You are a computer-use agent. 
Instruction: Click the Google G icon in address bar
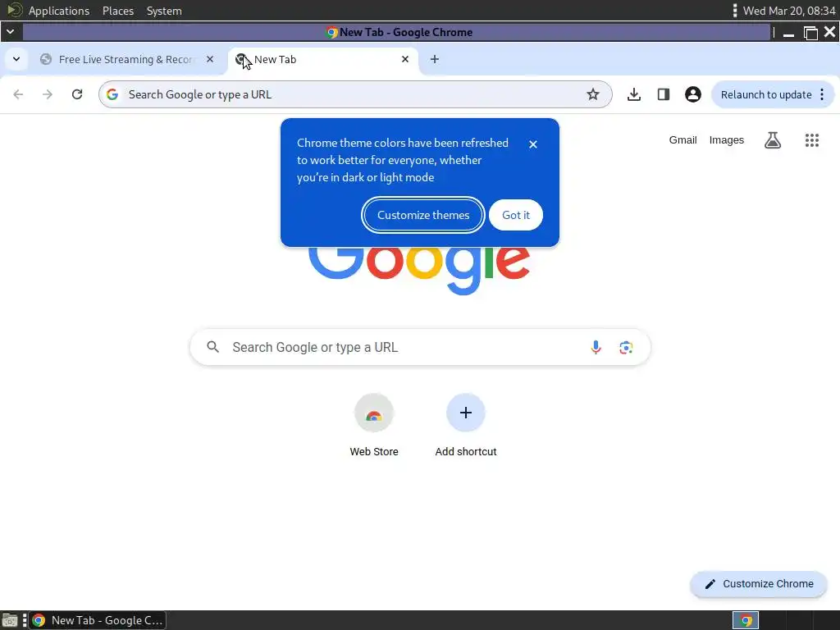[112, 94]
